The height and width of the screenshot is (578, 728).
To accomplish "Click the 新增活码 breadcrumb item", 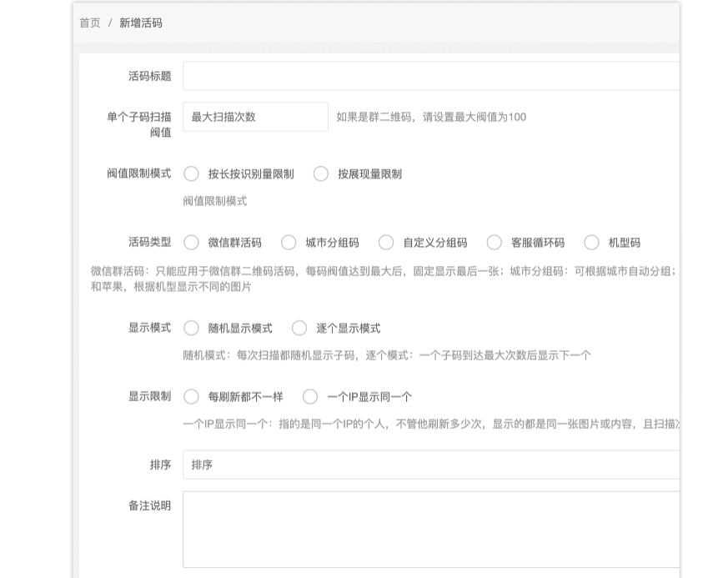I will tap(140, 23).
